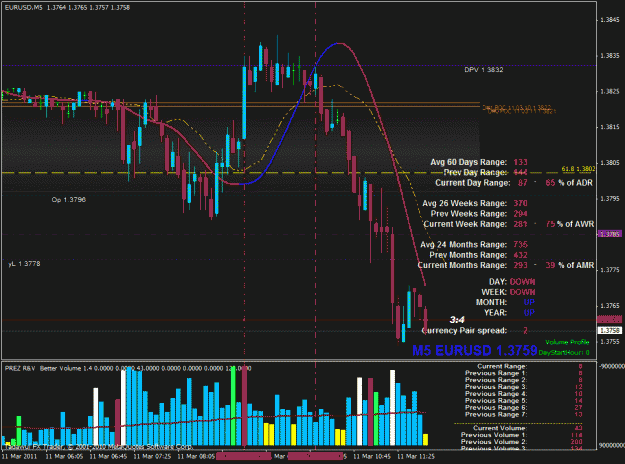This screenshot has width=625, height=464.
Task: Select the '11 Mar 2011' time axis label
Action: point(20,456)
